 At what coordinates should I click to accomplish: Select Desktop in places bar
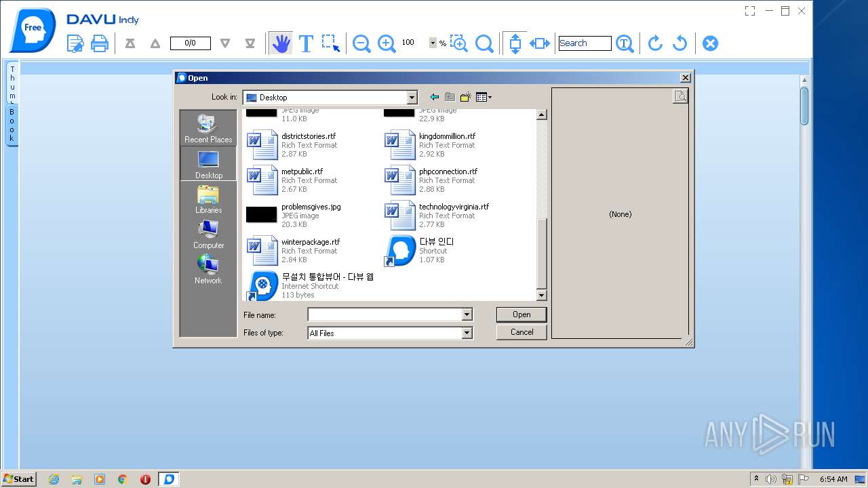tap(208, 164)
